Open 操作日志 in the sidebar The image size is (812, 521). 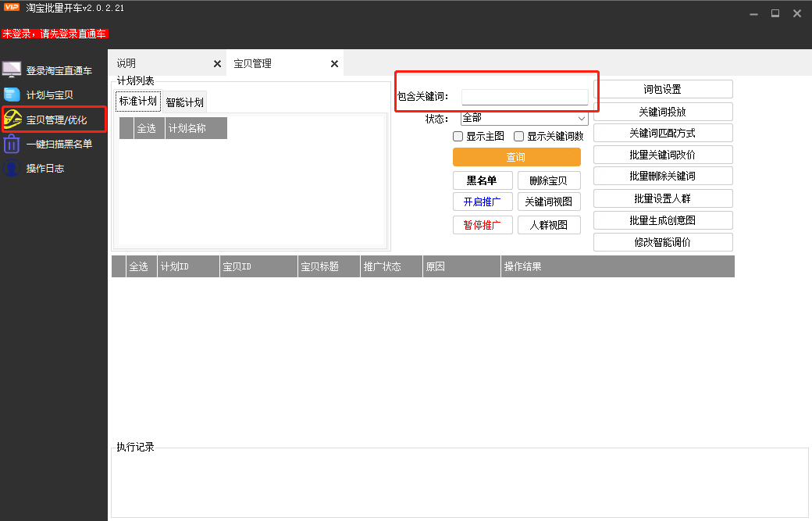point(45,168)
